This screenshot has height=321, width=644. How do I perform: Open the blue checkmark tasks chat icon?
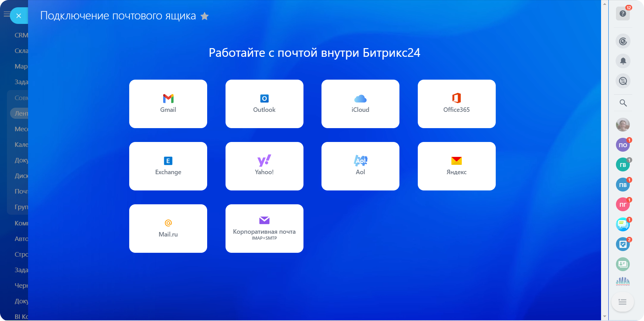[x=623, y=244]
